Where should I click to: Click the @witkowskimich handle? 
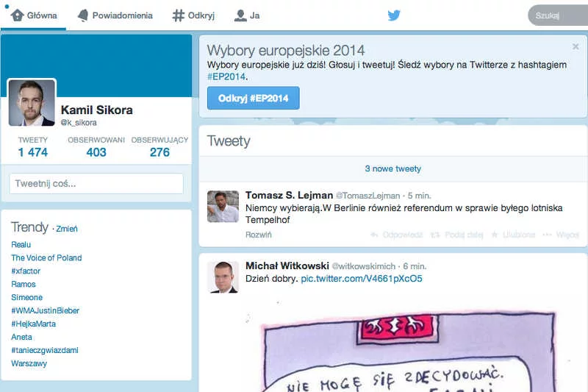pyautogui.click(x=364, y=266)
